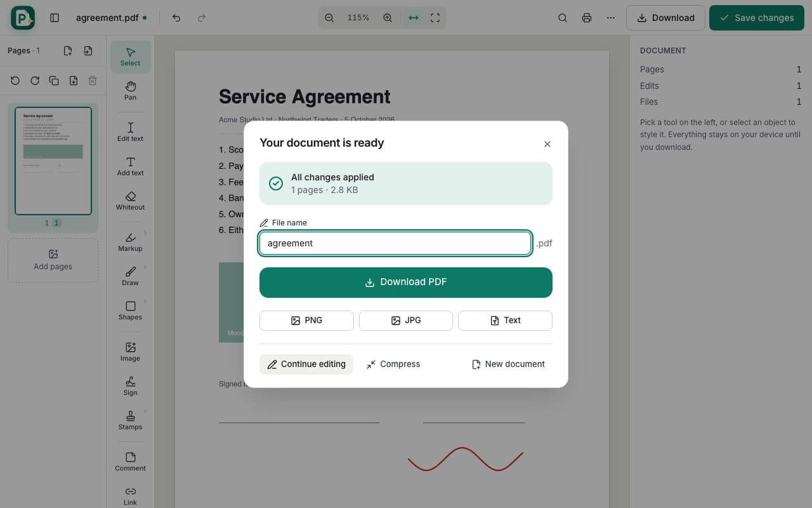Open the Sign tool
Screen dimensions: 812x508
pos(130,385)
